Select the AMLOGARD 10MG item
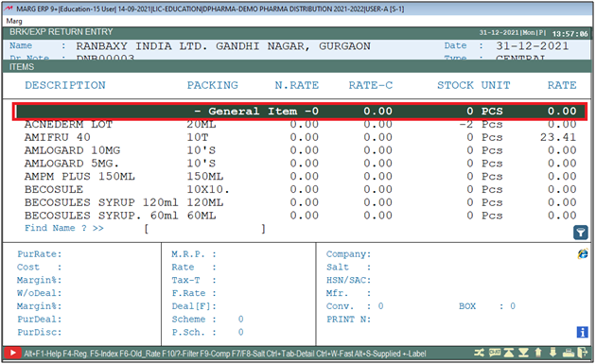This screenshot has width=596, height=364. tap(300, 150)
